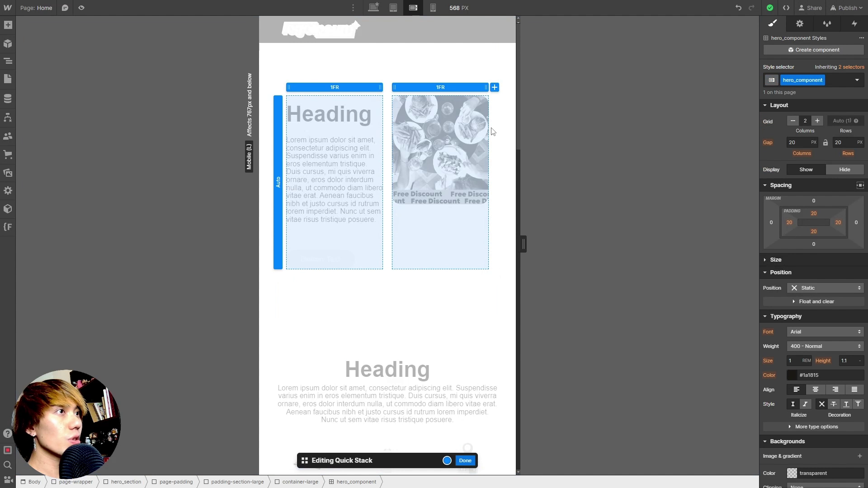Open the typography color swatch #1a1815
The image size is (868, 488).
pyautogui.click(x=792, y=375)
